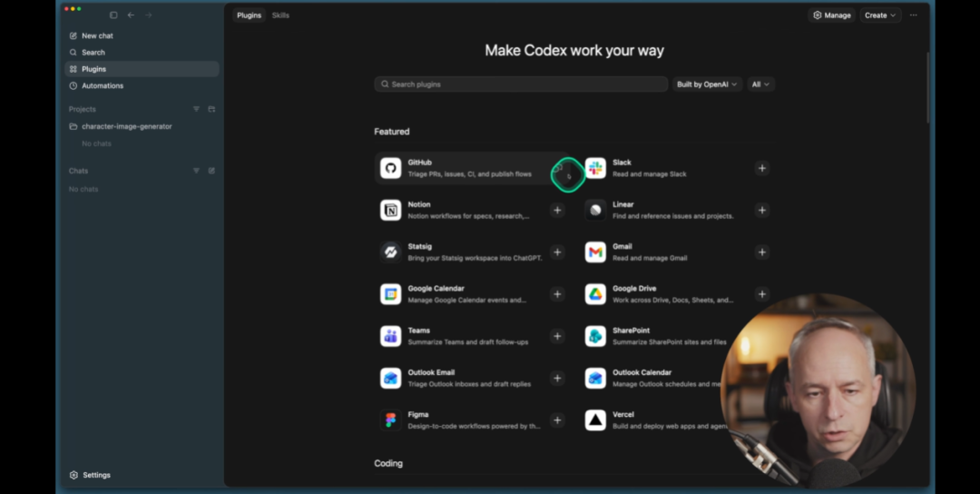The width and height of the screenshot is (980, 494).
Task: Filter chats using the Chats filter icon
Action: [x=196, y=171]
